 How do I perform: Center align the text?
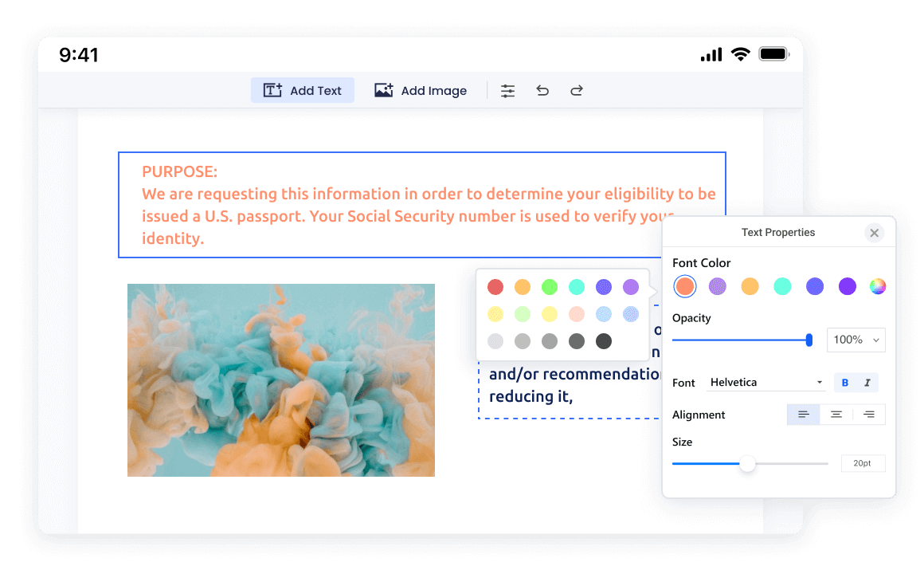pyautogui.click(x=836, y=415)
